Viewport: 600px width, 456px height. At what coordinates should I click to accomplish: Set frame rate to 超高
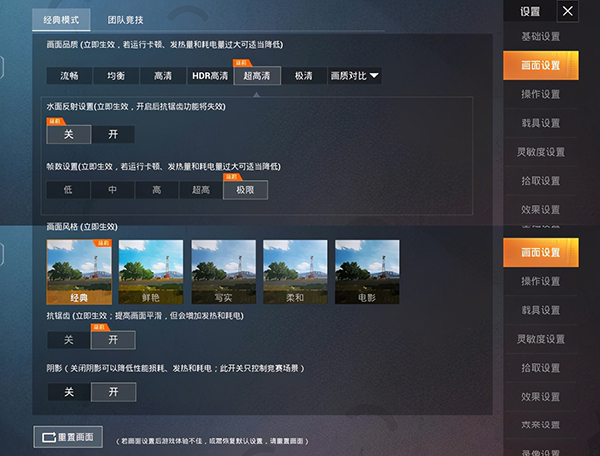pyautogui.click(x=200, y=190)
